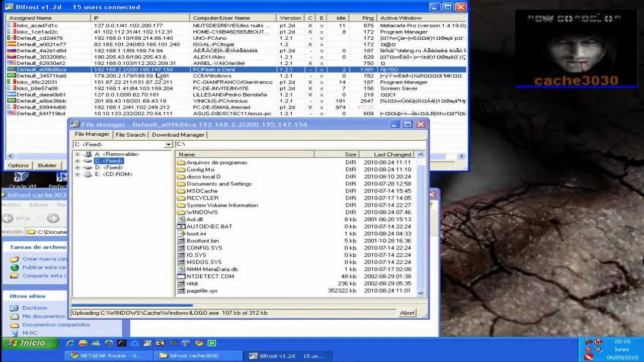Click the Chrome quick launch icon
This screenshot has width=644, height=362.
pyautogui.click(x=199, y=343)
